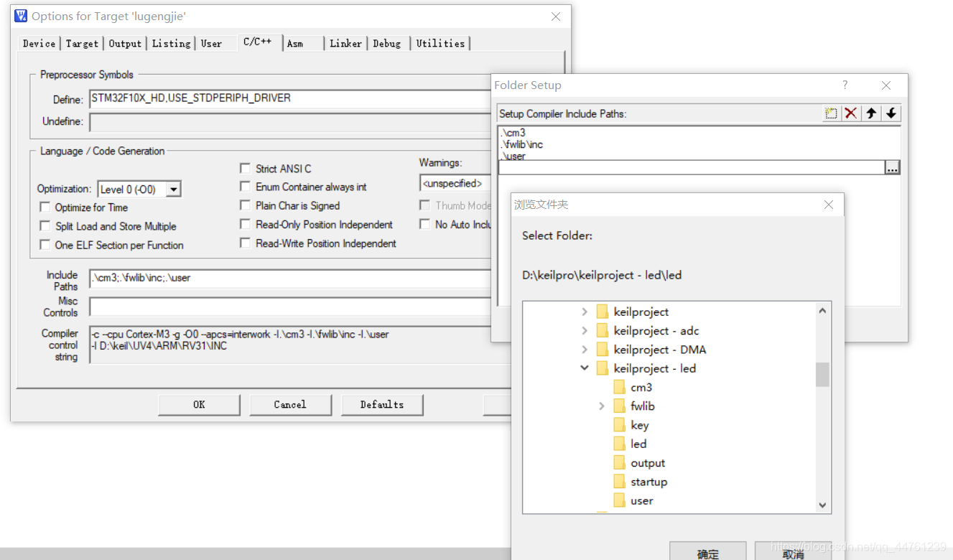Image resolution: width=953 pixels, height=560 pixels.
Task: Select the key folder icon
Action: [x=620, y=425]
